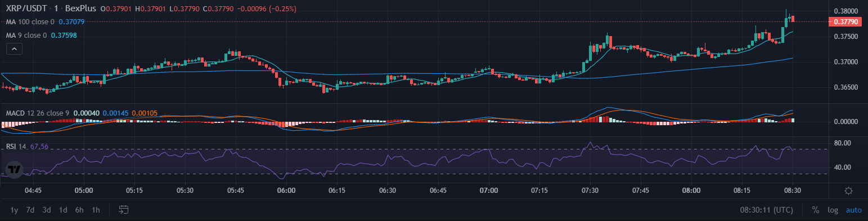Click the 08:00 time axis label
This screenshot has height=221, width=868.
(x=691, y=191)
